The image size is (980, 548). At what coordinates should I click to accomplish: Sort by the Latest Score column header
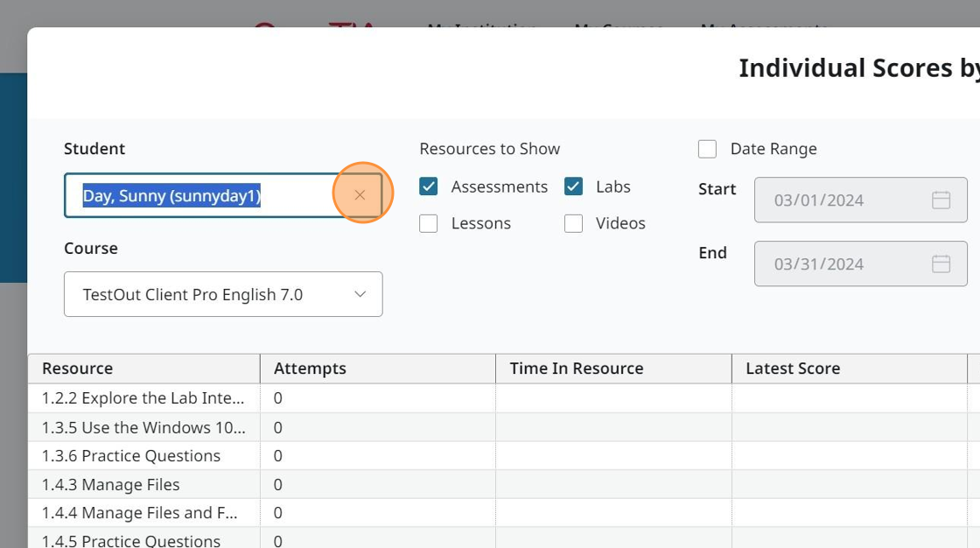tap(793, 369)
